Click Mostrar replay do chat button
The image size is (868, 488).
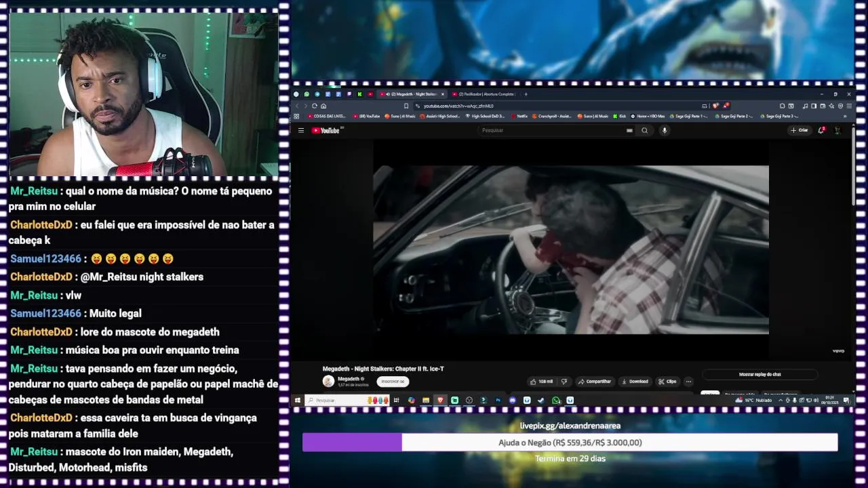(x=759, y=374)
